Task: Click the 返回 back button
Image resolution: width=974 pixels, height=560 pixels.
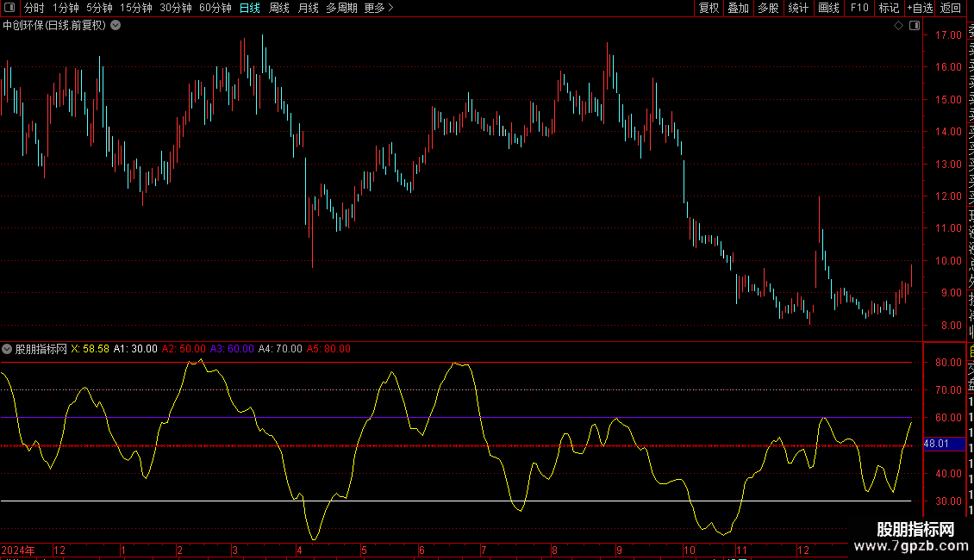Action: pos(951,8)
